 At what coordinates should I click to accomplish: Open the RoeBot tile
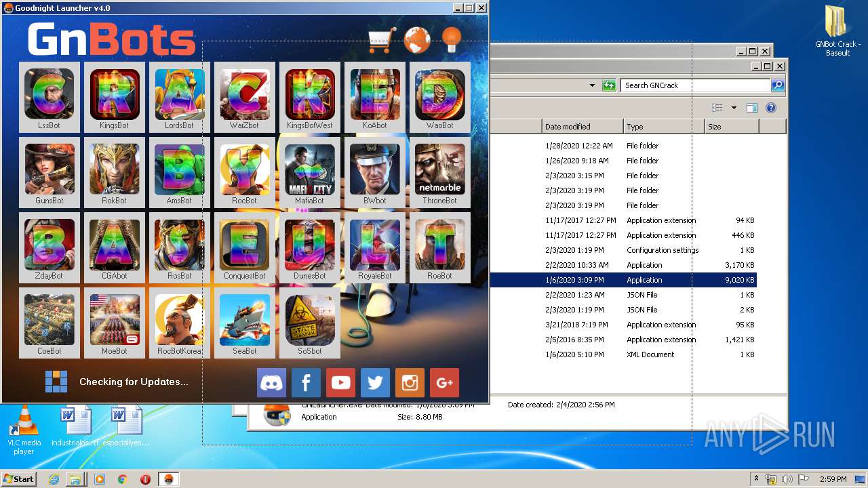click(440, 247)
